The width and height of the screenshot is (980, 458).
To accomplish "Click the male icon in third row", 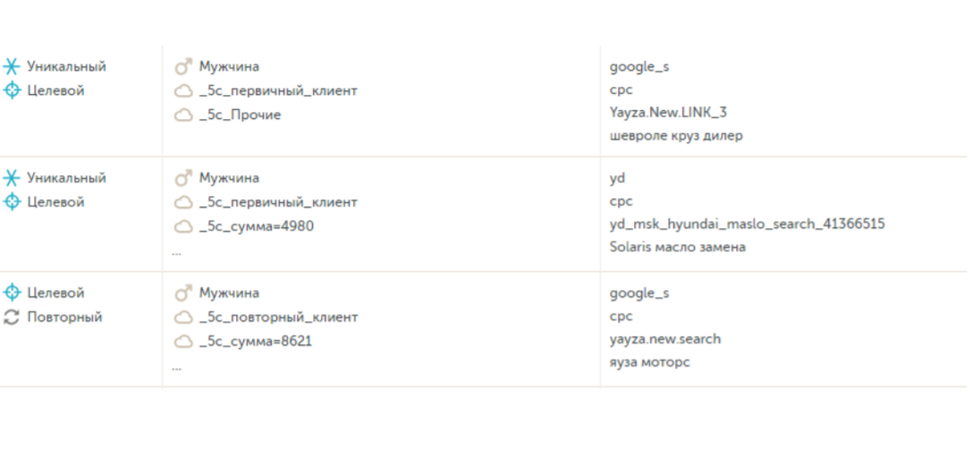I will [x=183, y=293].
